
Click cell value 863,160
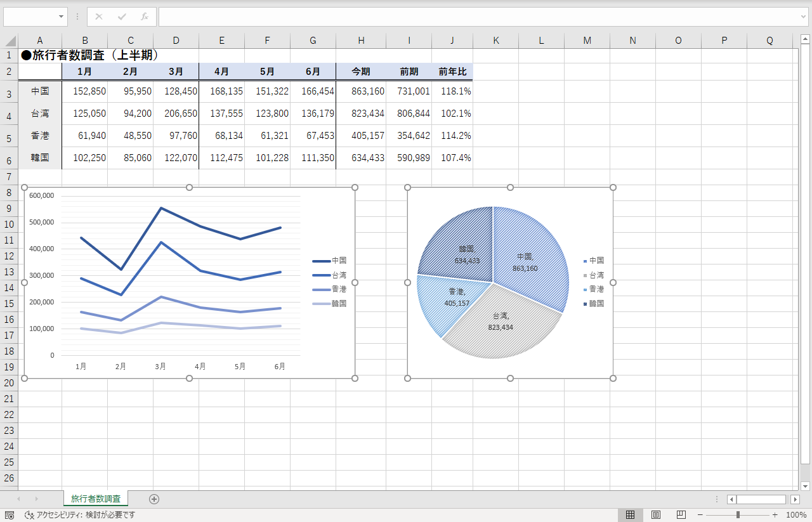[x=361, y=91]
